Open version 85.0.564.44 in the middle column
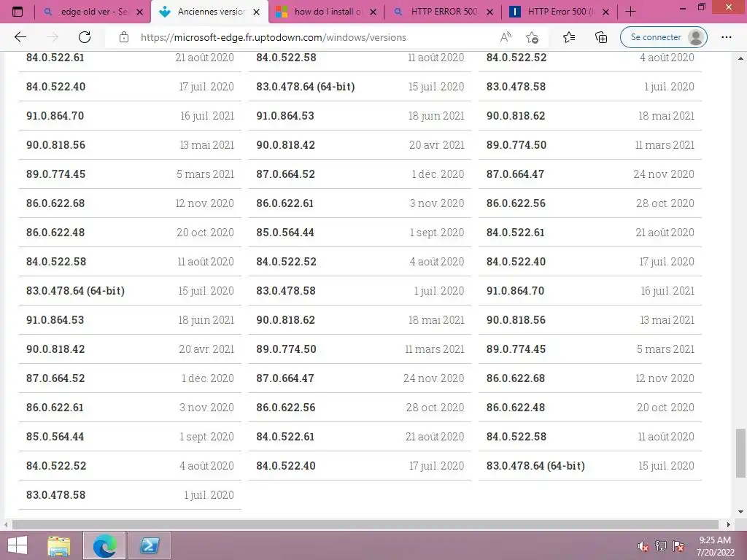This screenshot has height=560, width=747. [360, 233]
